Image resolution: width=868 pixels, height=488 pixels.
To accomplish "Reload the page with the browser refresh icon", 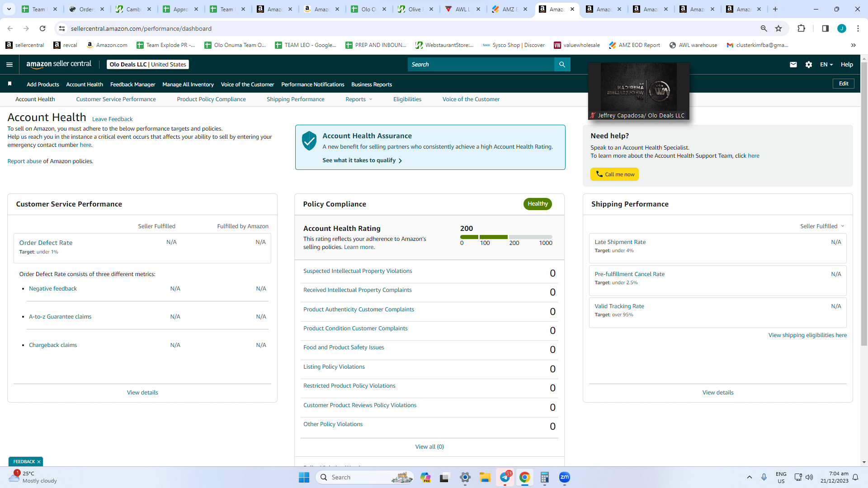I will pos(42,28).
